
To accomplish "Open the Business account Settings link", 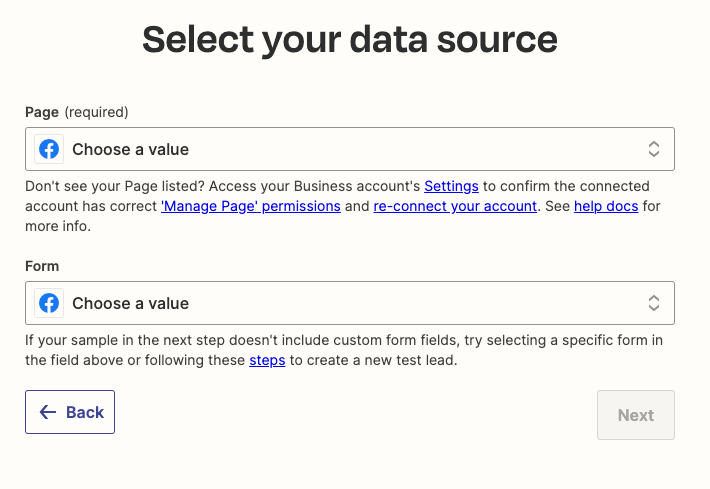I will coord(452,187).
